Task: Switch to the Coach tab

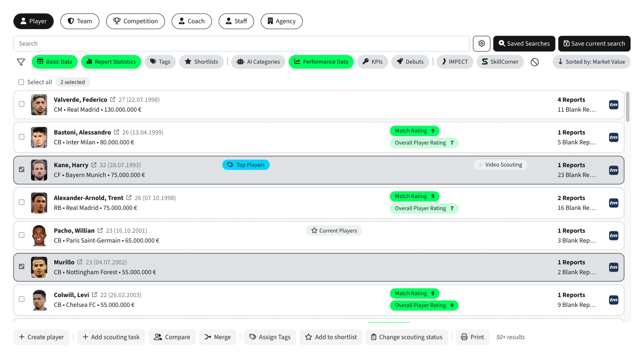Action: point(192,21)
